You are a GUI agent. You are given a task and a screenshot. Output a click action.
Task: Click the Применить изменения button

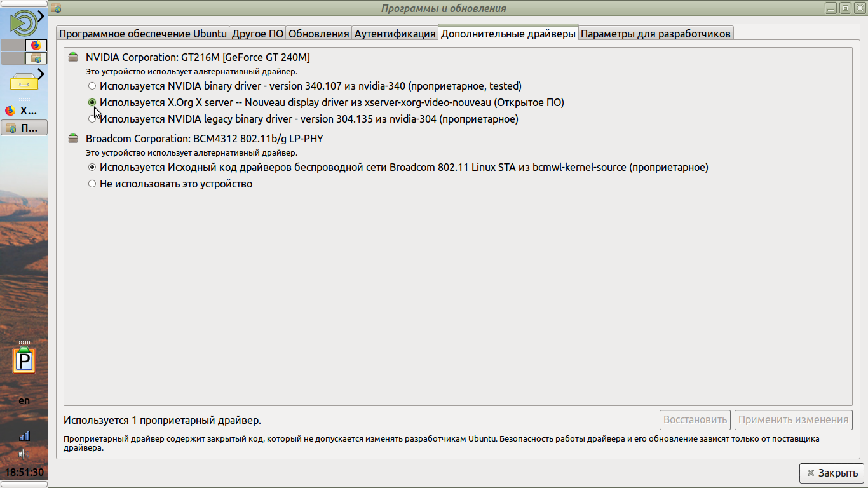(x=794, y=419)
